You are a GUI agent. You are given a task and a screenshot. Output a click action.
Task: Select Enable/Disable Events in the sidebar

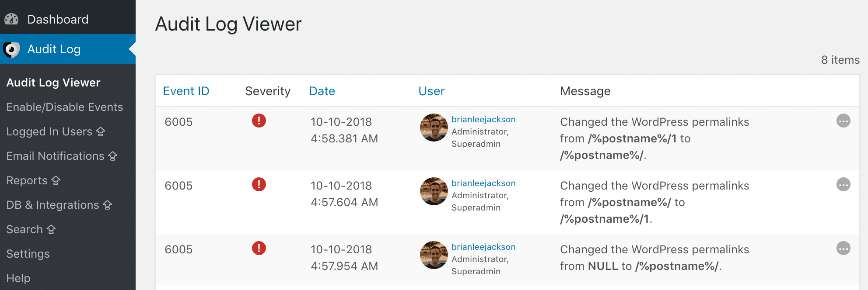pos(64,107)
